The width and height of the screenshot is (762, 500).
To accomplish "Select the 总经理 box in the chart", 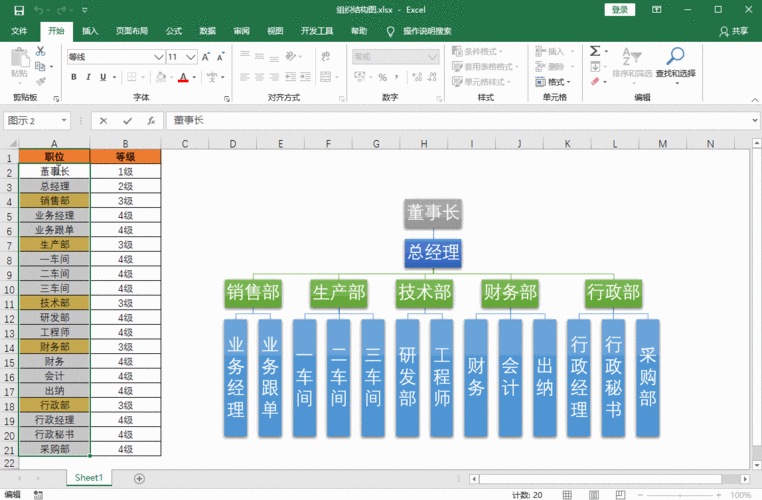I will tap(433, 253).
